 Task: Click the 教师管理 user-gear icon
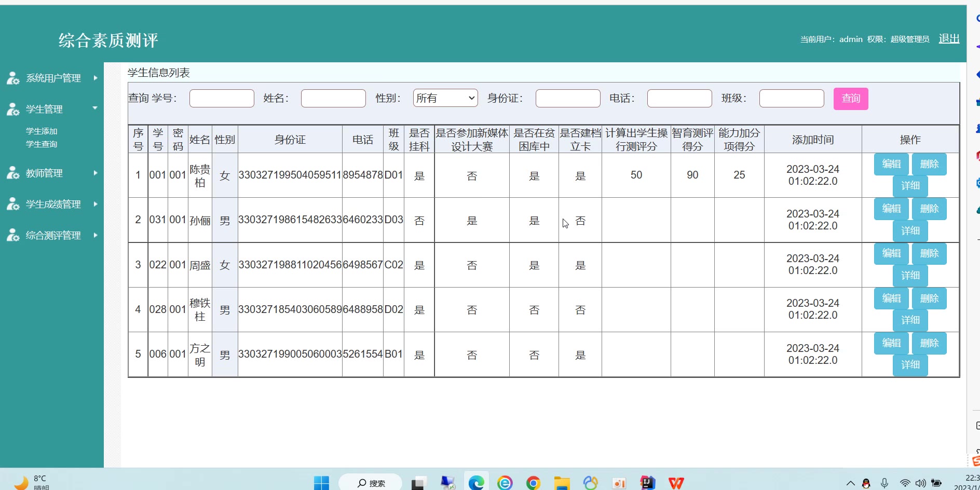(13, 173)
